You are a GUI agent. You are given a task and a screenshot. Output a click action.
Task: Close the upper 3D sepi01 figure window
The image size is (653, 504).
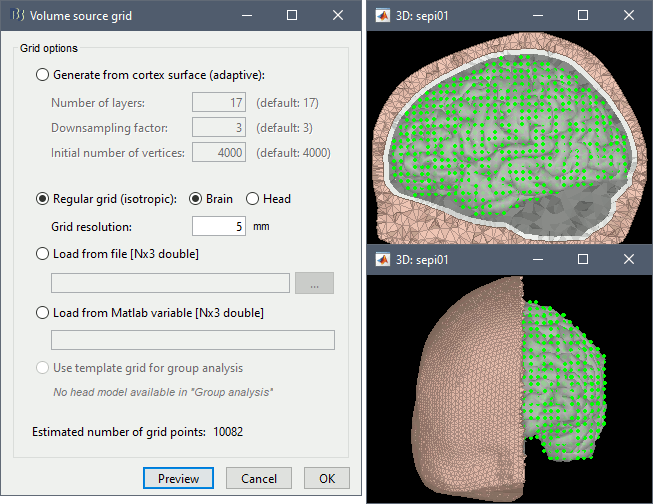pyautogui.click(x=629, y=16)
